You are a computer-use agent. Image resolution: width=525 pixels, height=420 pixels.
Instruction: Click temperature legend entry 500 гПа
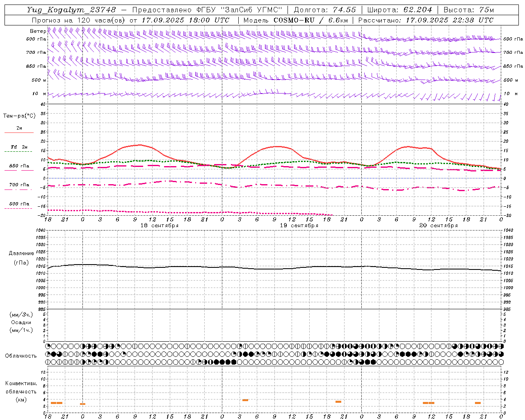tap(19, 204)
